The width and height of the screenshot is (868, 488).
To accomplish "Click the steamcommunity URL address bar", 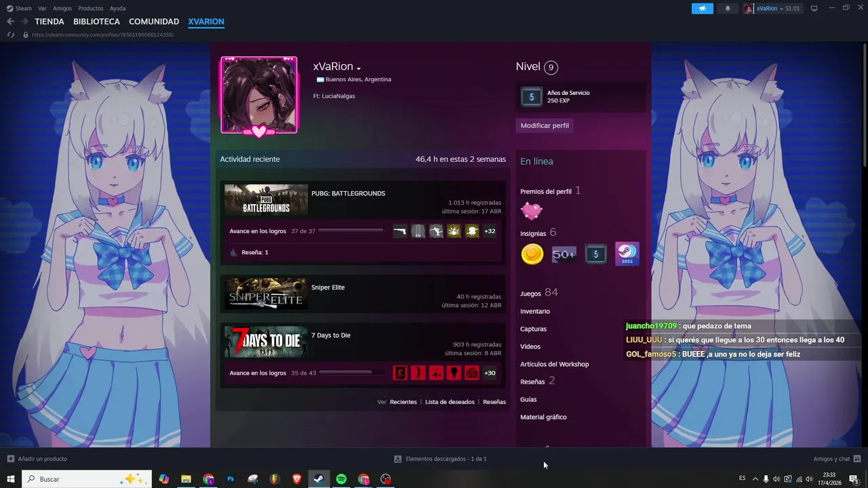I will tap(102, 35).
